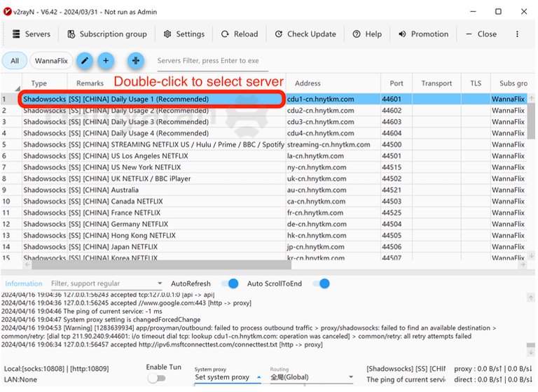
Task: Open the Routing dropdown
Action: pyautogui.click(x=313, y=377)
